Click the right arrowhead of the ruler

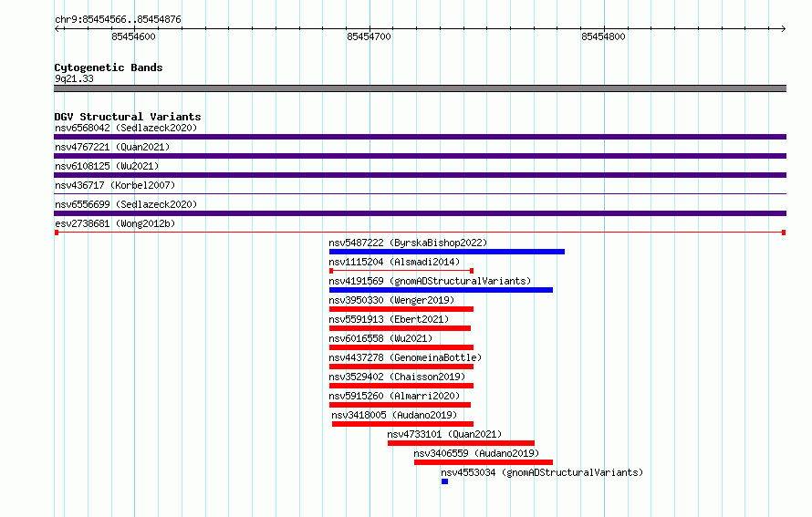point(783,28)
